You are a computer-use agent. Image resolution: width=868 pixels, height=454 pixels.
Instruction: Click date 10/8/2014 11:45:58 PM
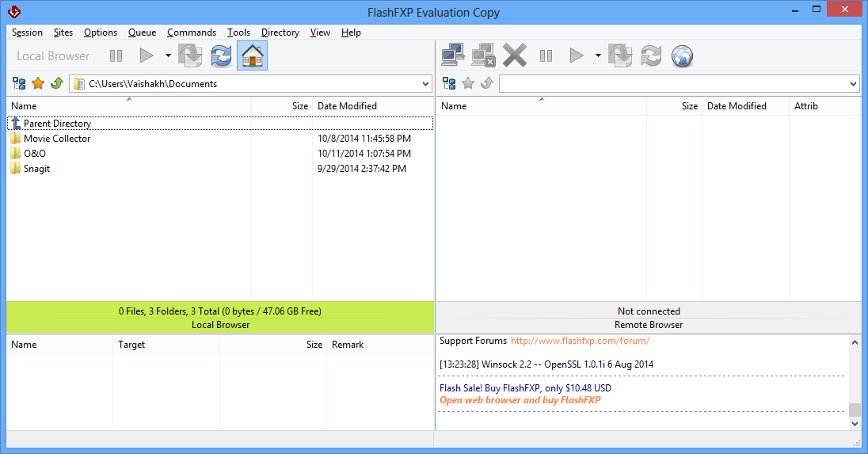(364, 139)
